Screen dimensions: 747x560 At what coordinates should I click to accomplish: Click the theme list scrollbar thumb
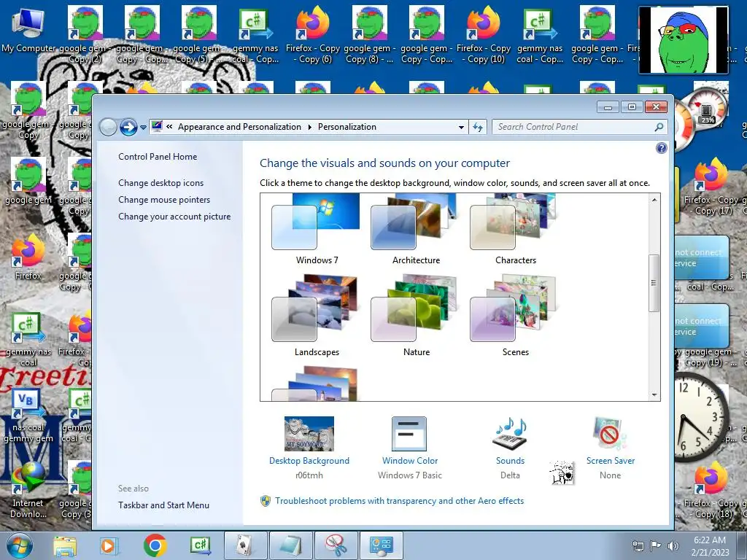pyautogui.click(x=654, y=283)
